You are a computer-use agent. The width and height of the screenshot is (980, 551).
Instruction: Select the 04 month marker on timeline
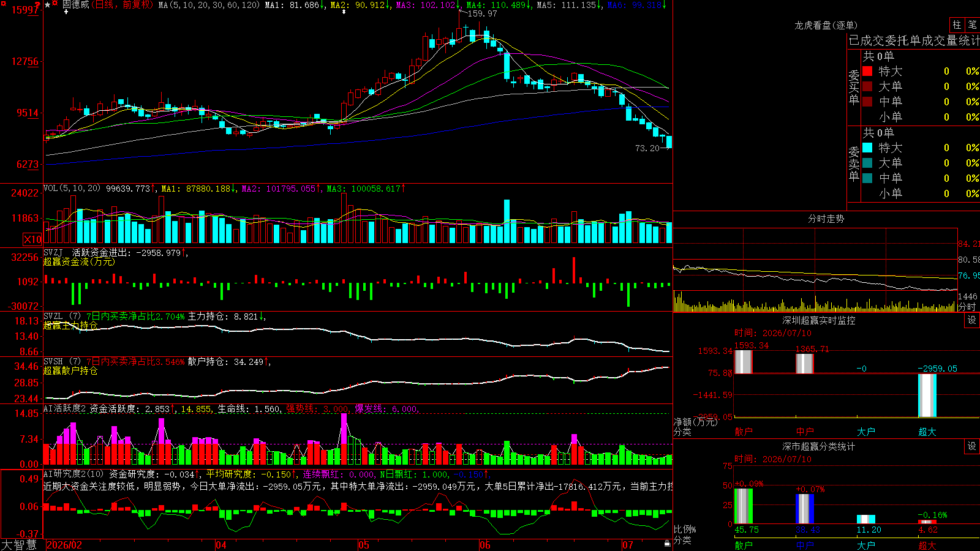(221, 545)
